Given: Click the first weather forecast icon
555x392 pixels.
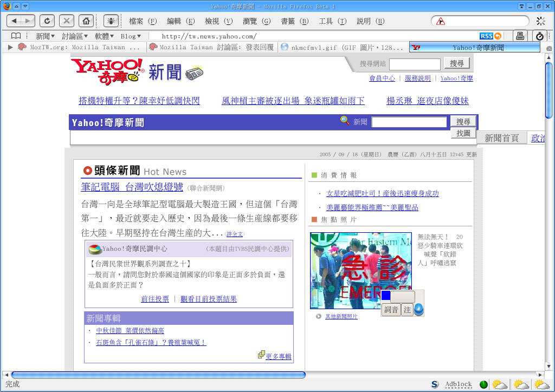Looking at the screenshot, I should (x=500, y=384).
